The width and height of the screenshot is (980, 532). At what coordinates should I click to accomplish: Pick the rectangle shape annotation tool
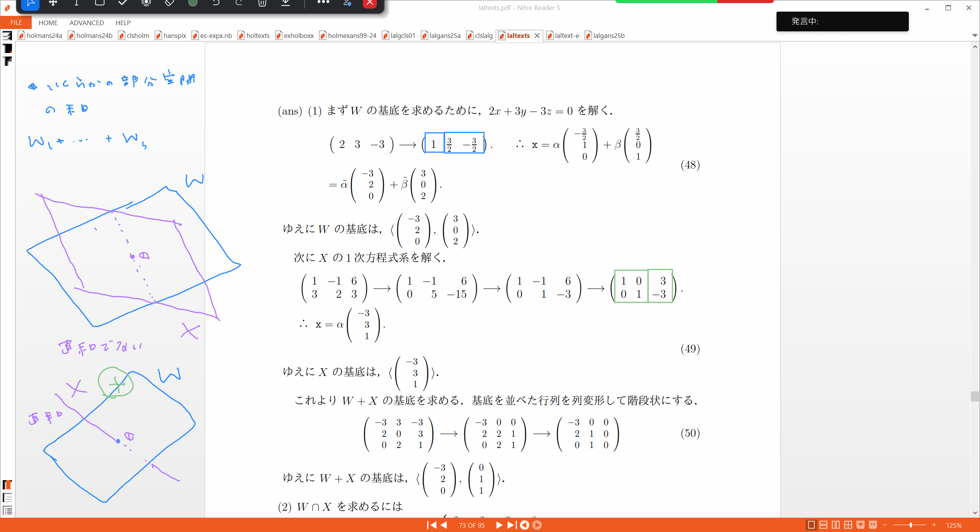click(x=99, y=3)
